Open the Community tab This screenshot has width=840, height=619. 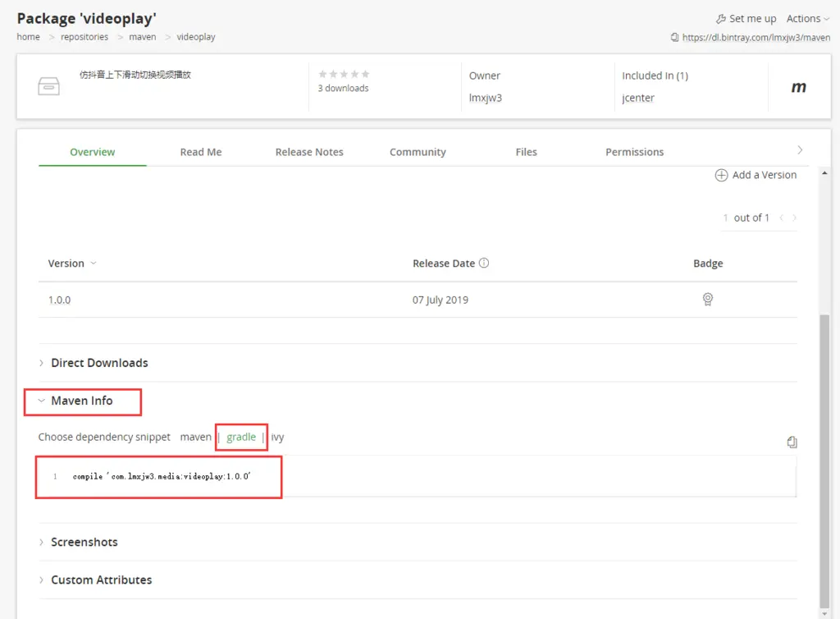[418, 152]
